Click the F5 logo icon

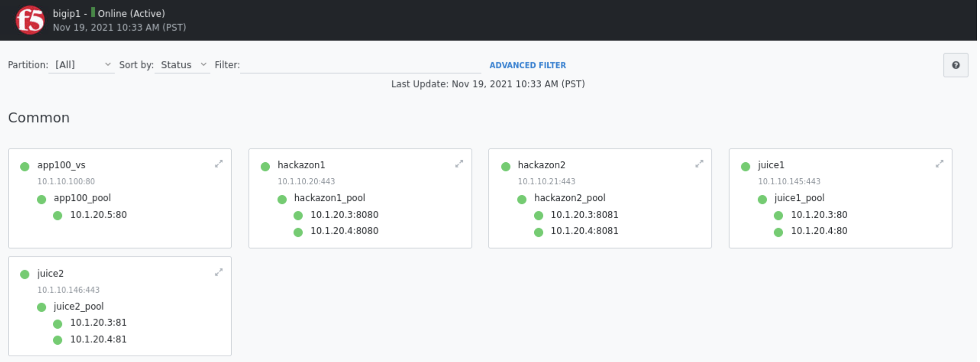pos(30,20)
